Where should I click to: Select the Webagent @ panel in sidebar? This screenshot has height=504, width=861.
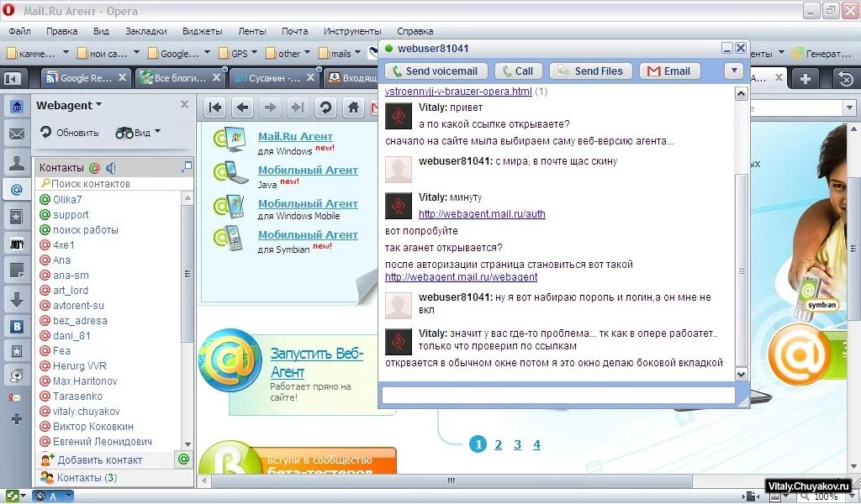coord(17,190)
